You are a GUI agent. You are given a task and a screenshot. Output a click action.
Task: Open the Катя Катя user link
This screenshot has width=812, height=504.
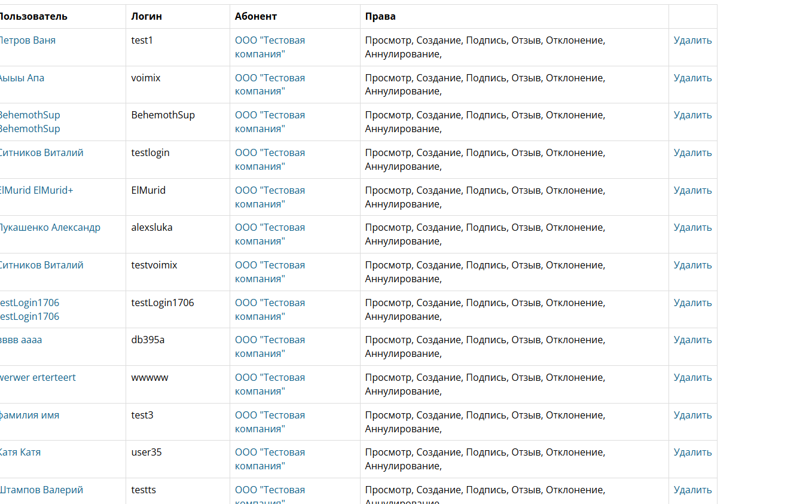click(20, 453)
